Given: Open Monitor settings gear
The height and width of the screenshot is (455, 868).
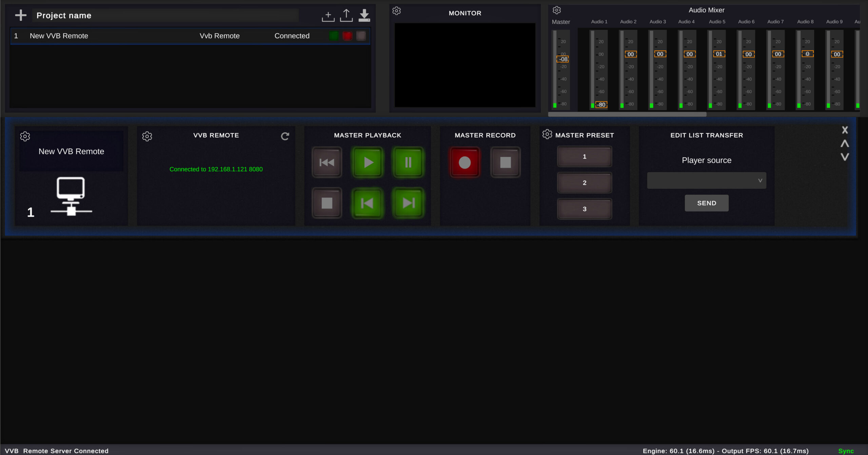Looking at the screenshot, I should [x=396, y=11].
